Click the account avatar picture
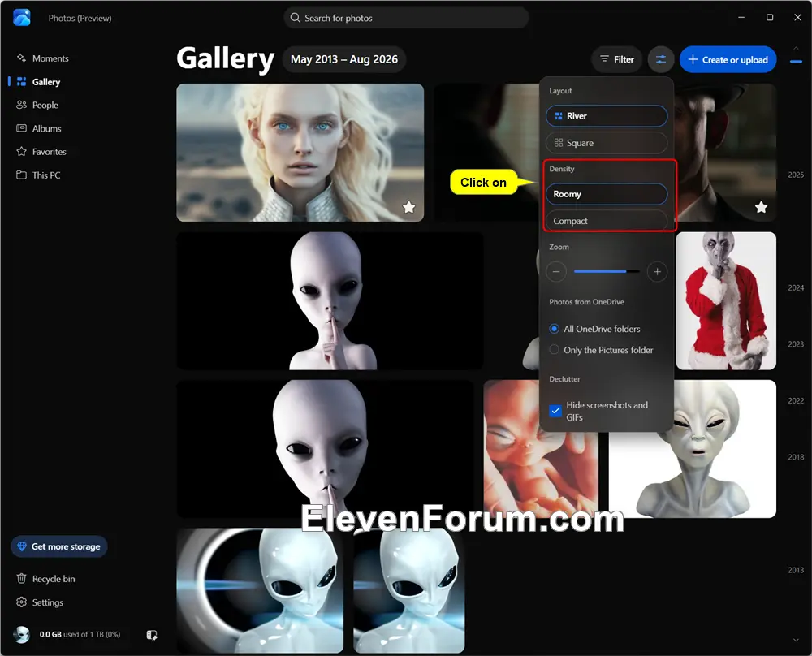 point(22,634)
